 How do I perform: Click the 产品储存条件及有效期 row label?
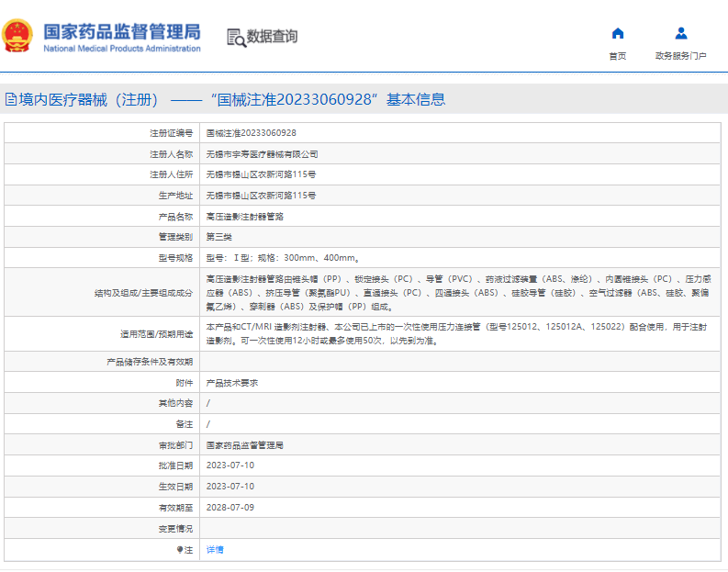click(x=150, y=362)
